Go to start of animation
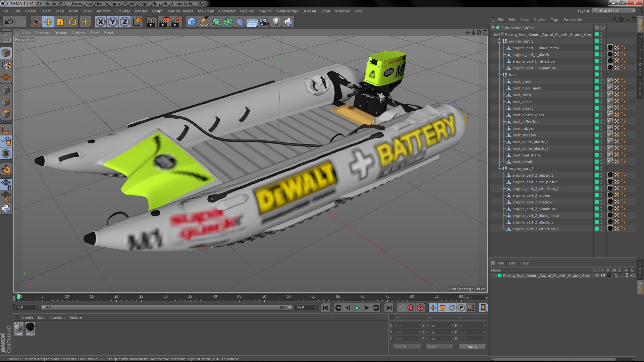The image size is (644, 362). (x=325, y=308)
